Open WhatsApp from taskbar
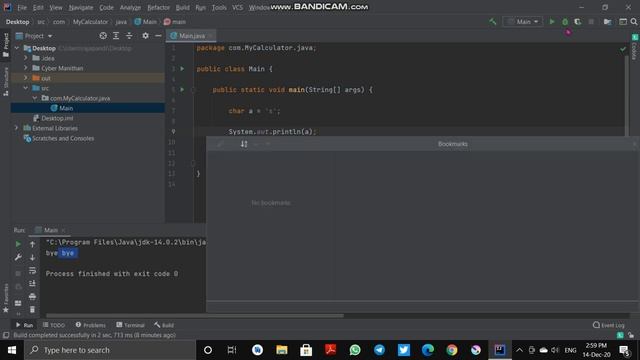Image resolution: width=640 pixels, height=360 pixels. tap(355, 350)
